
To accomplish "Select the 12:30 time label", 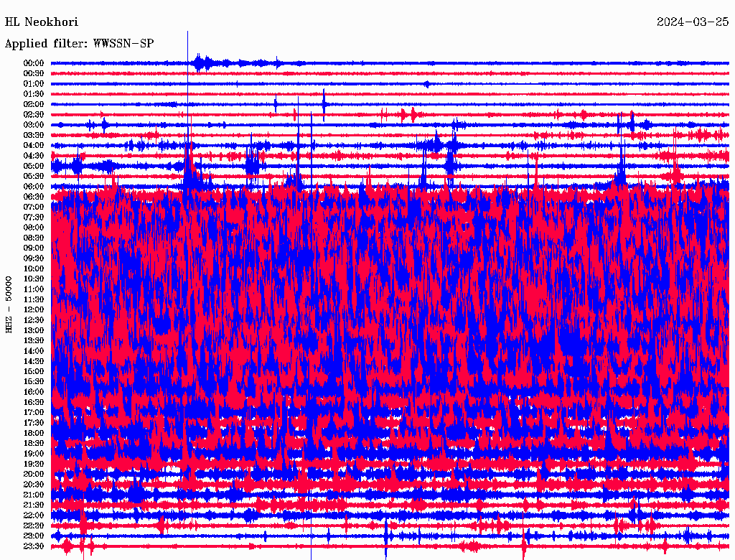I will click(x=34, y=320).
